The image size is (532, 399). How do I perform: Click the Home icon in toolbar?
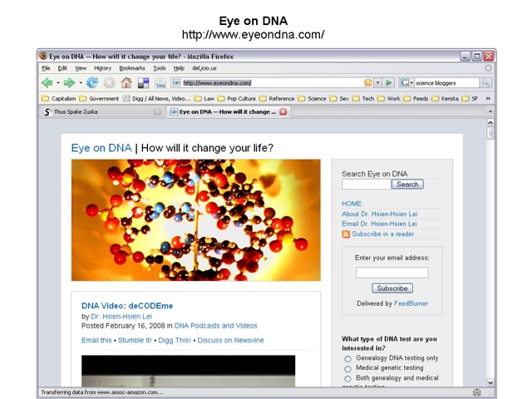(126, 83)
